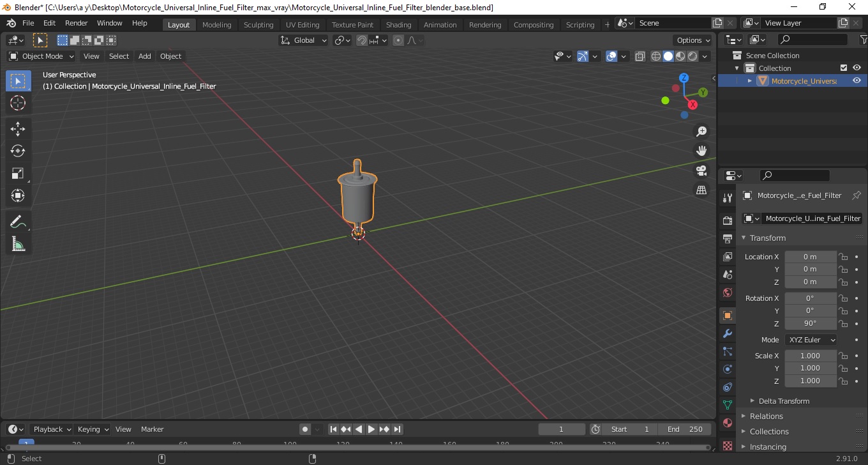This screenshot has width=868, height=465.
Task: Toggle proportional editing
Action: 398,40
